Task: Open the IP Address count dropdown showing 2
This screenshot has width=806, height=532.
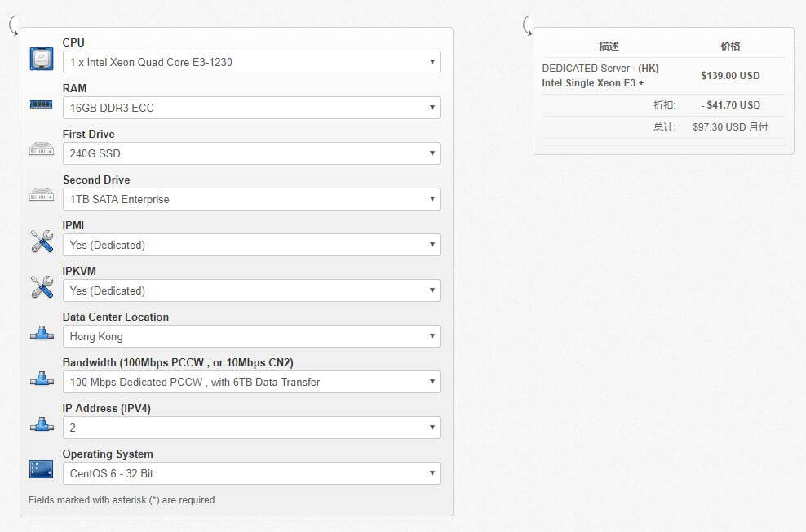Action: (251, 428)
